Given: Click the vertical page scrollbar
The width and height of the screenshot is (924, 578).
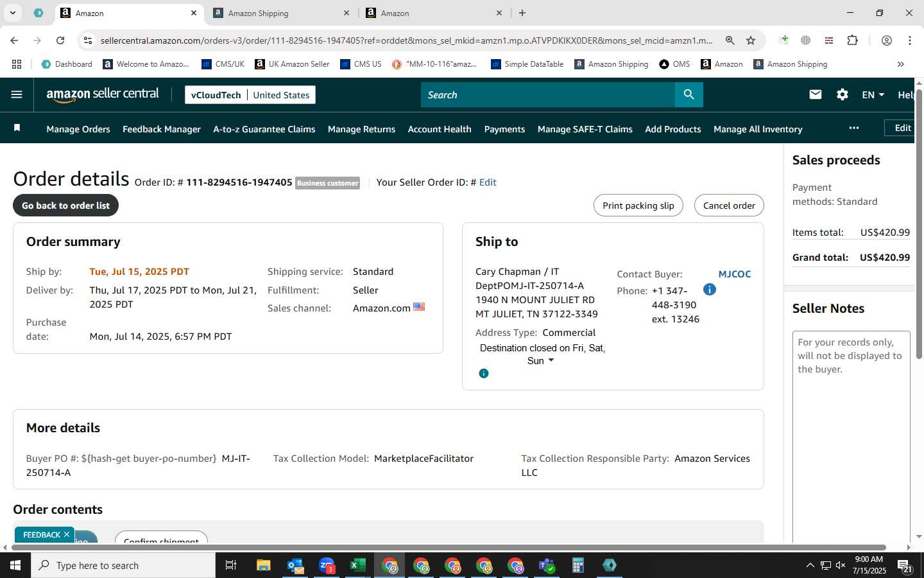Looking at the screenshot, I should 919,225.
